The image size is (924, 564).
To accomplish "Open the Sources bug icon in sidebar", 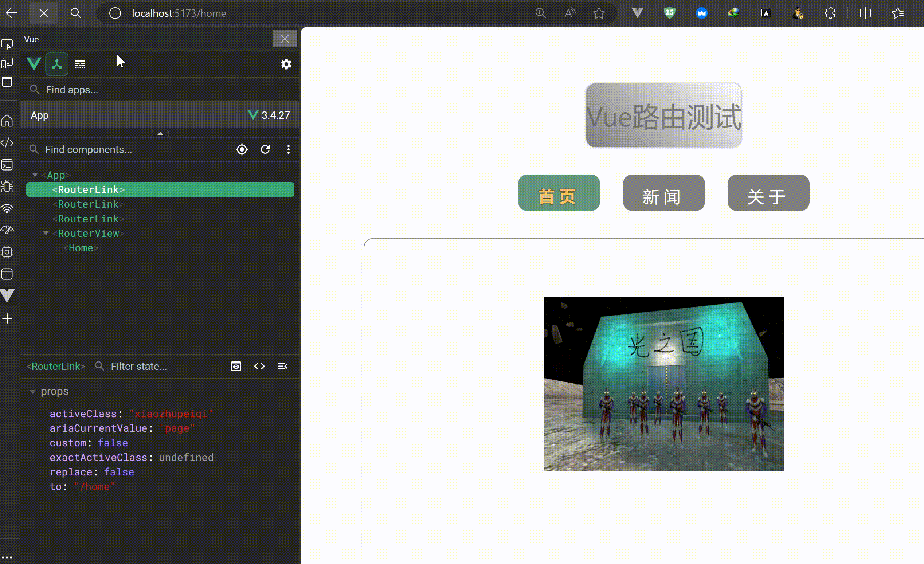I will (x=7, y=187).
